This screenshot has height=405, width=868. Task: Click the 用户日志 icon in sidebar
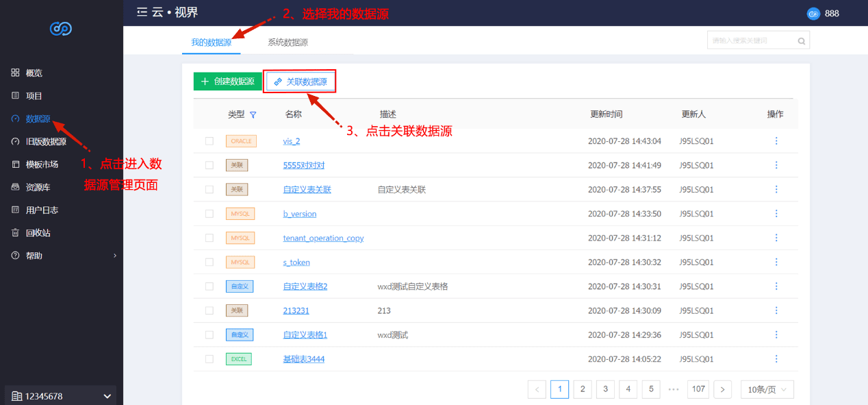[x=16, y=210]
